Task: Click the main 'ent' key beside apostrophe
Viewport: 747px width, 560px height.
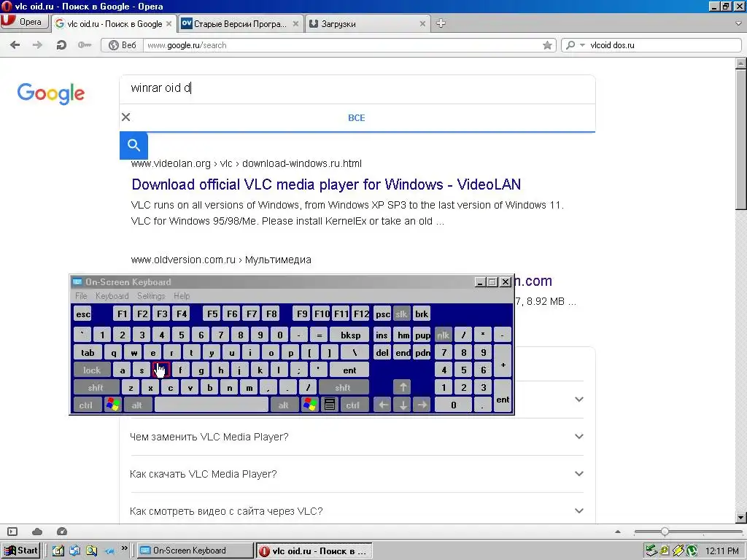Action: click(x=349, y=370)
